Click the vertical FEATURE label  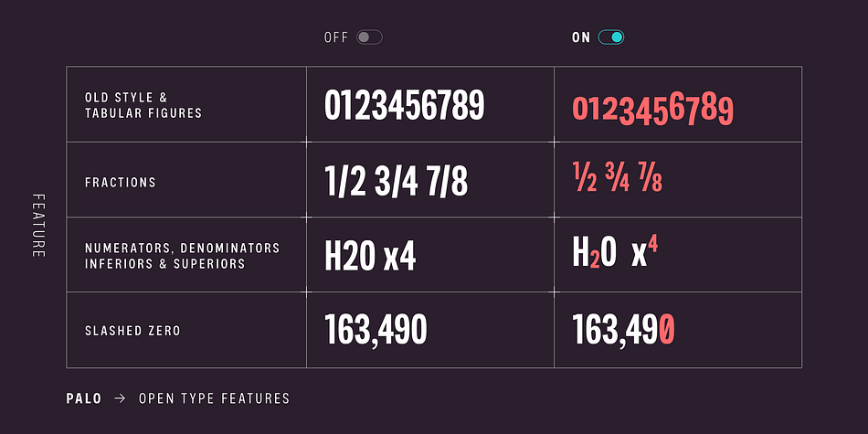(x=37, y=226)
